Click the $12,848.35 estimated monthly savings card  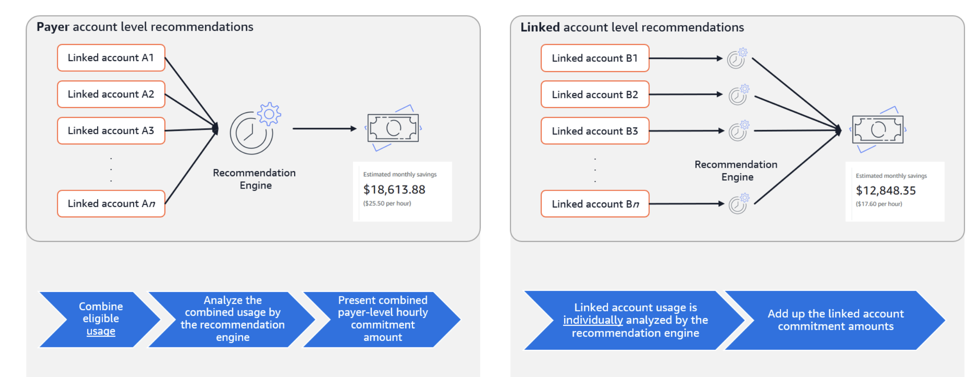(895, 191)
